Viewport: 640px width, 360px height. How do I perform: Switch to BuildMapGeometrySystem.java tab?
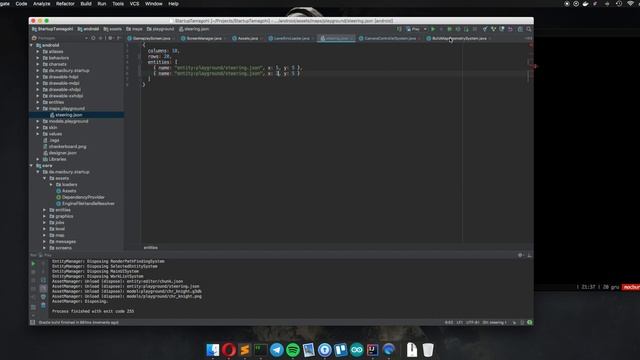(x=459, y=38)
